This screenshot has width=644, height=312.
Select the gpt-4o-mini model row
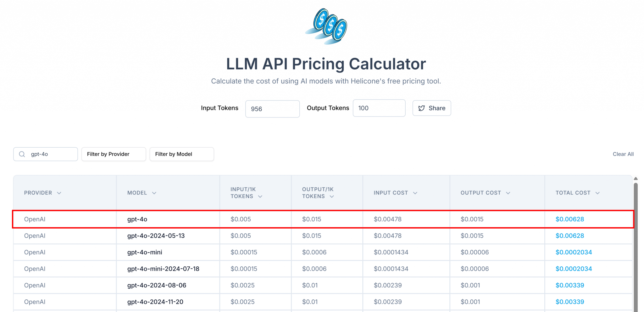tap(145, 252)
